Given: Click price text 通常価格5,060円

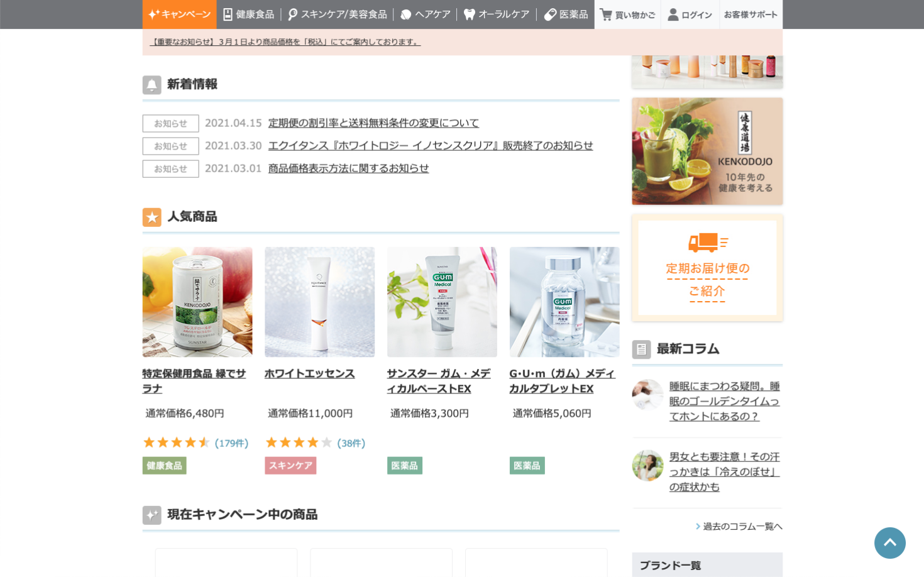Looking at the screenshot, I should click(x=552, y=414).
